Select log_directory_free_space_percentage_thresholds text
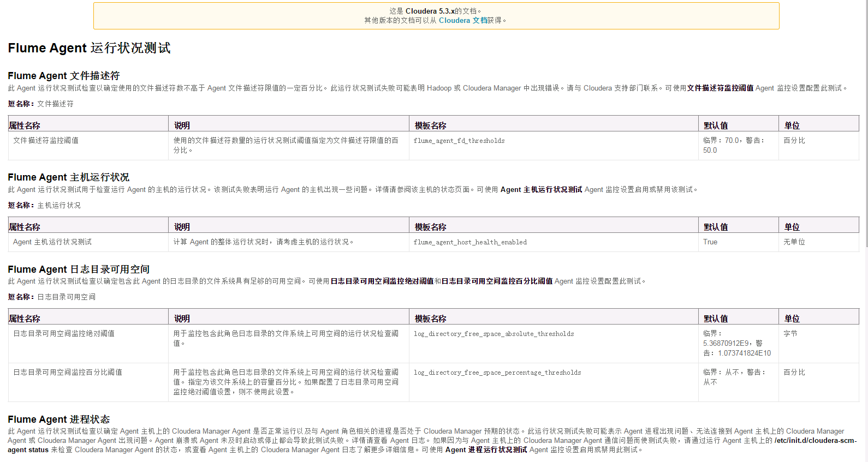 coord(497,373)
